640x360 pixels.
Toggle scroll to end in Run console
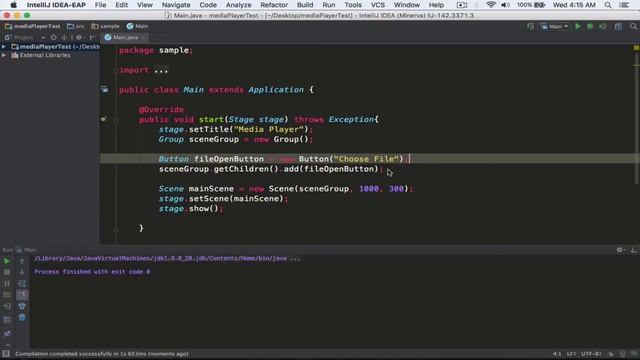(22, 294)
